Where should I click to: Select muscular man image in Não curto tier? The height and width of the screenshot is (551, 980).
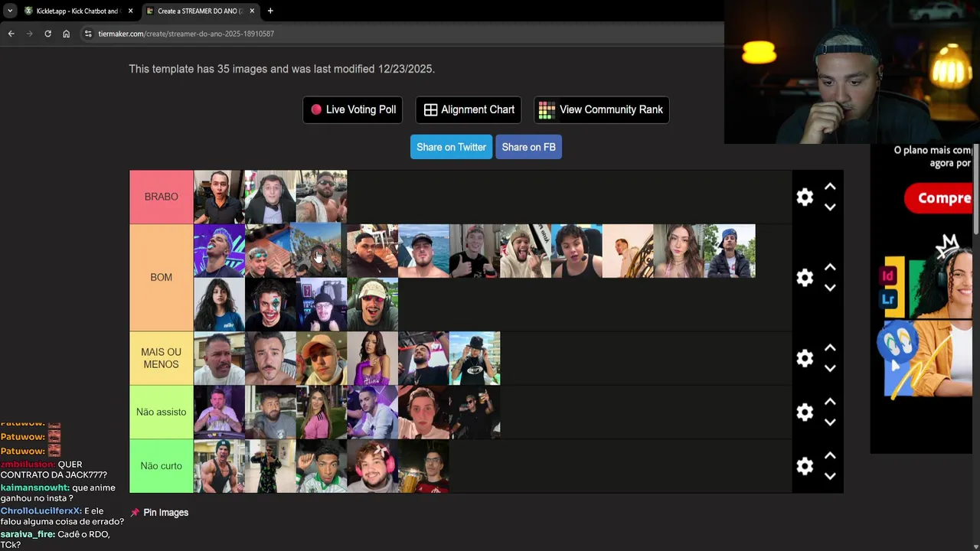pos(219,466)
